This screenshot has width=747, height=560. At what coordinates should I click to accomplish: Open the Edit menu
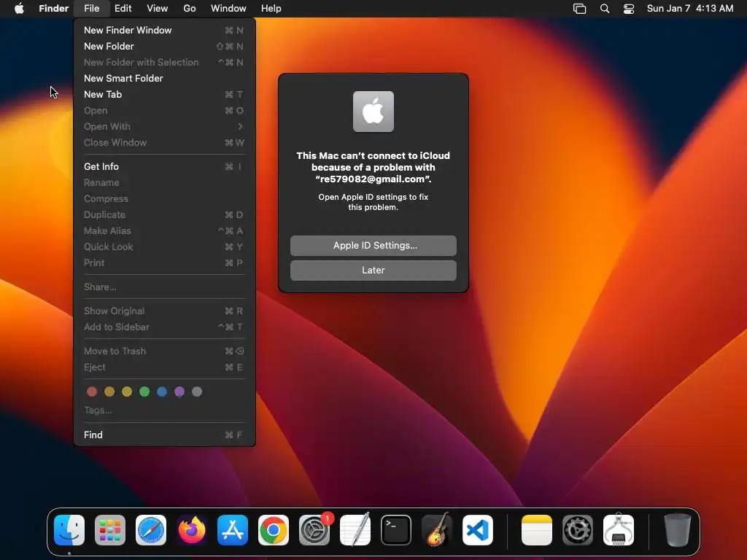tap(123, 8)
